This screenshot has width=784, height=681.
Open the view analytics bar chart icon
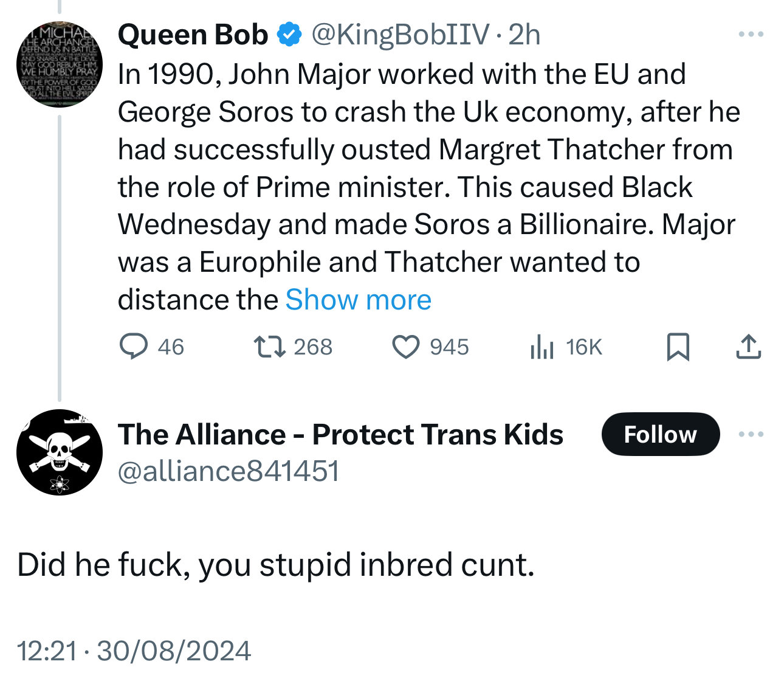pos(542,347)
